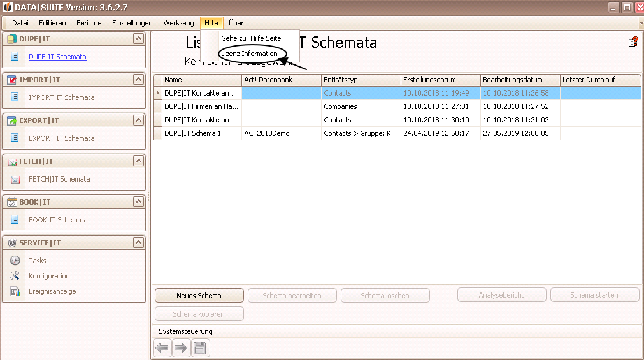Image resolution: width=644 pixels, height=360 pixels.
Task: Close the open Hilfe menu
Action: tap(211, 23)
